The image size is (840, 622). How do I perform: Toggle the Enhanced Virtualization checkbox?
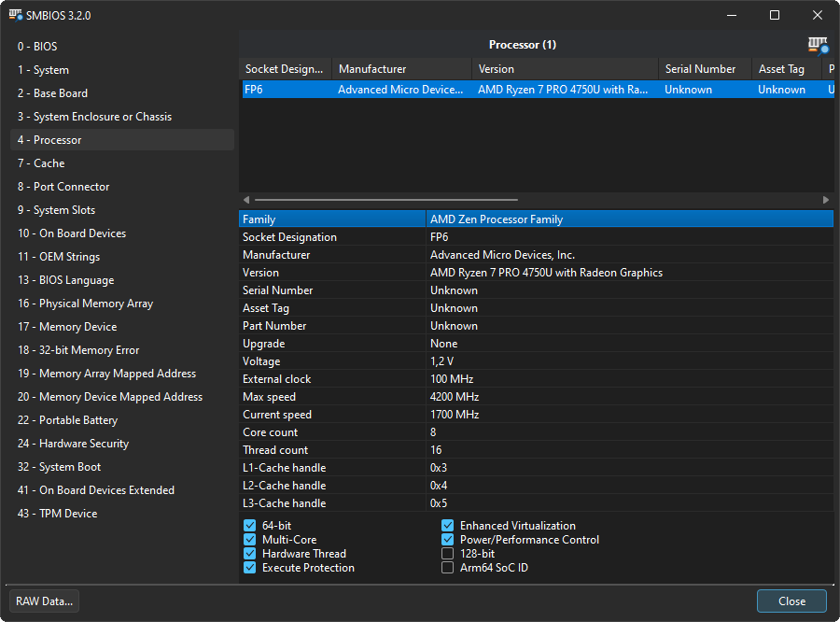click(447, 526)
